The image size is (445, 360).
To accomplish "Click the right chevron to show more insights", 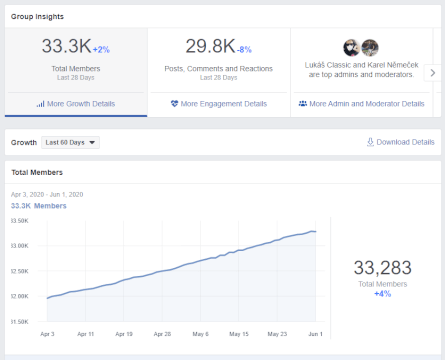I will pos(433,73).
